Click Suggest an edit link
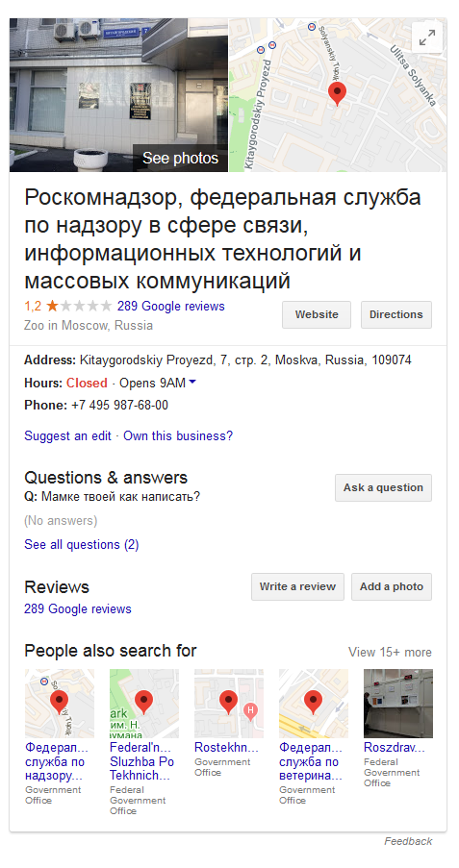 coord(67,436)
